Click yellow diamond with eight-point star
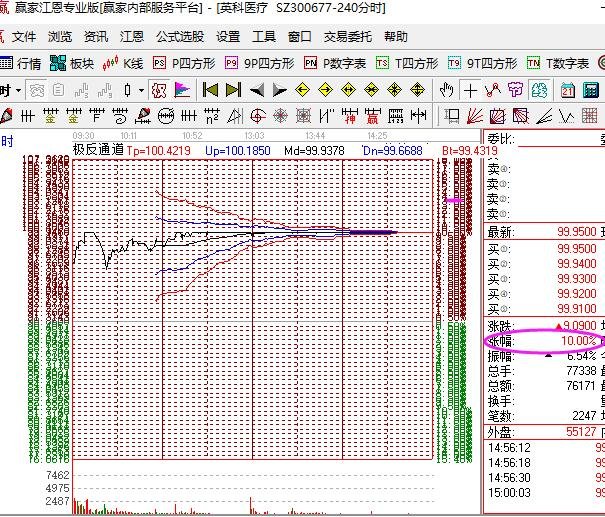This screenshot has width=605, height=517. click(394, 90)
